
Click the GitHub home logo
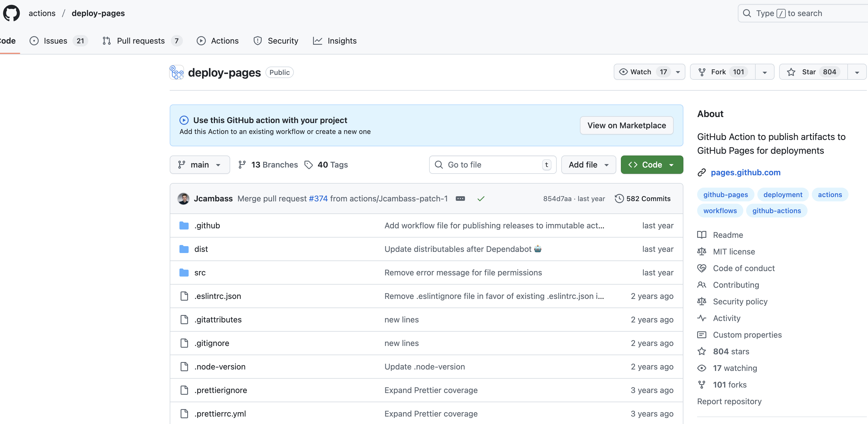pos(11,13)
